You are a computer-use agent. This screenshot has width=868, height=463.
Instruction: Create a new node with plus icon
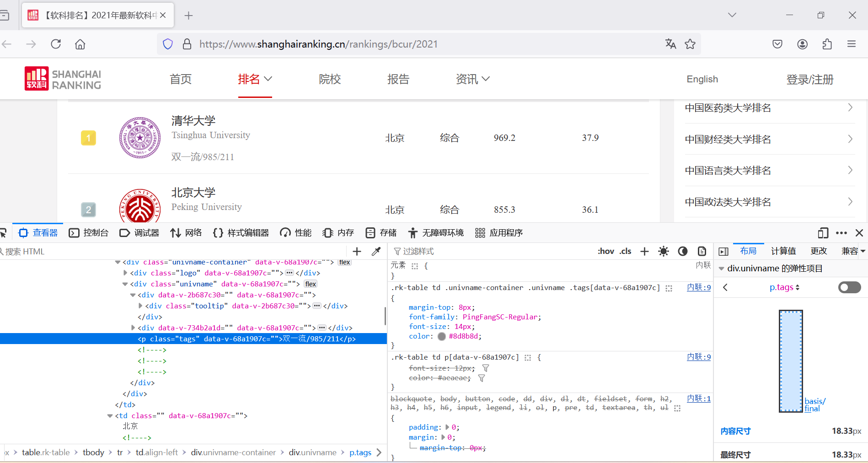tap(357, 251)
